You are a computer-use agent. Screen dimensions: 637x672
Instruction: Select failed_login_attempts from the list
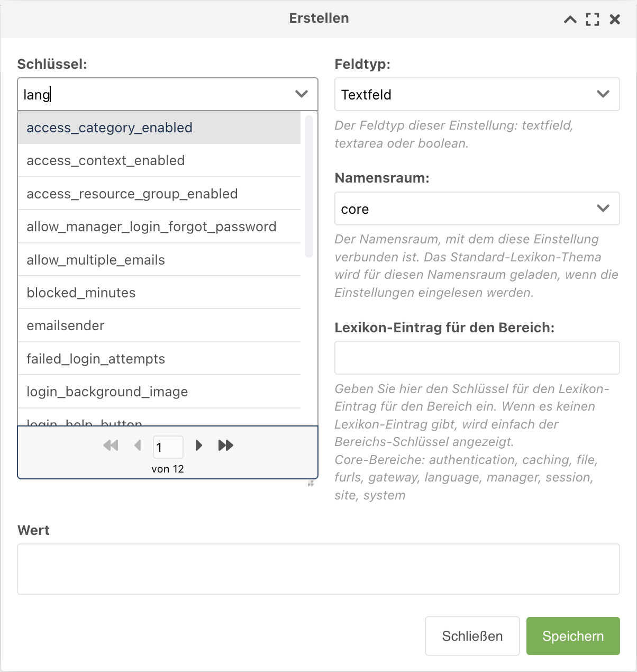pyautogui.click(x=159, y=359)
